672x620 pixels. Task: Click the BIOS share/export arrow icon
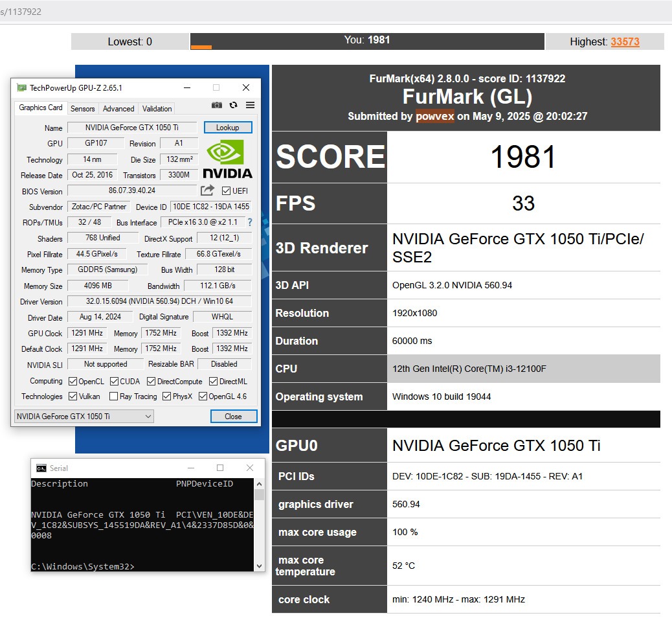click(207, 190)
